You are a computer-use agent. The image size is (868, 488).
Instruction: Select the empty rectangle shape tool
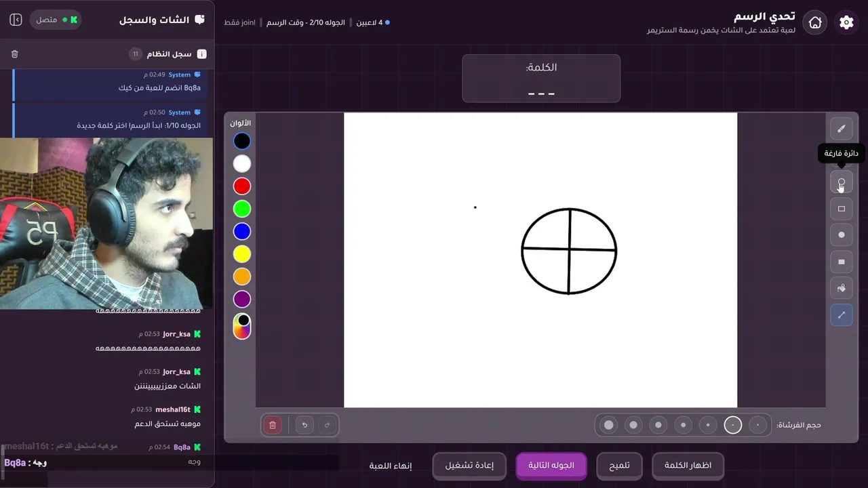point(842,209)
